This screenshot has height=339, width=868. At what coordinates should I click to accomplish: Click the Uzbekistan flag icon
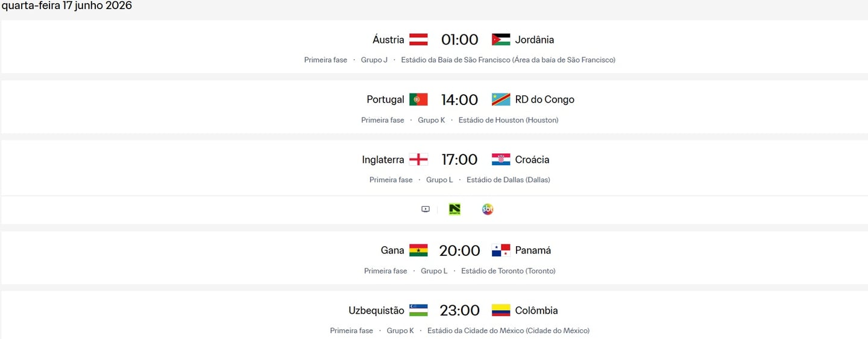418,311
